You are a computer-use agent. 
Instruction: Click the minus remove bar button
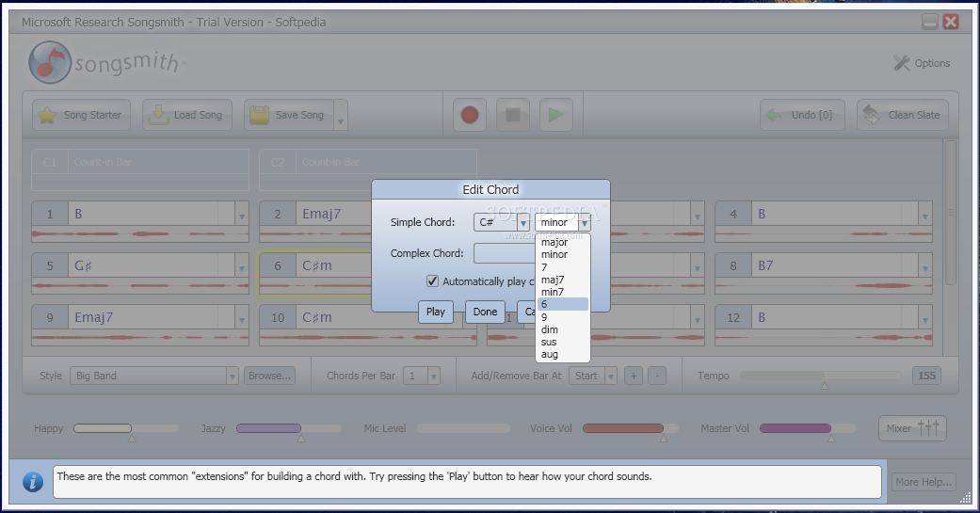tap(657, 376)
